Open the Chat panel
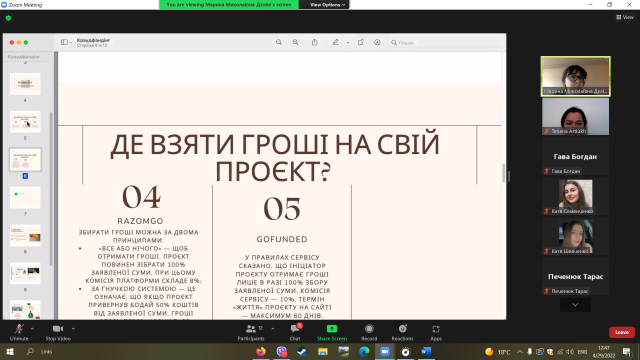This screenshot has width=640, height=360. (295, 332)
